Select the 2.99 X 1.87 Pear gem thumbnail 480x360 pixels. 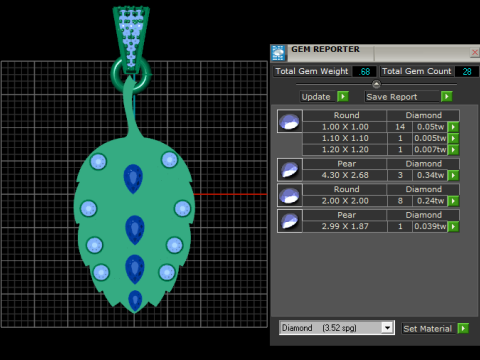289,221
